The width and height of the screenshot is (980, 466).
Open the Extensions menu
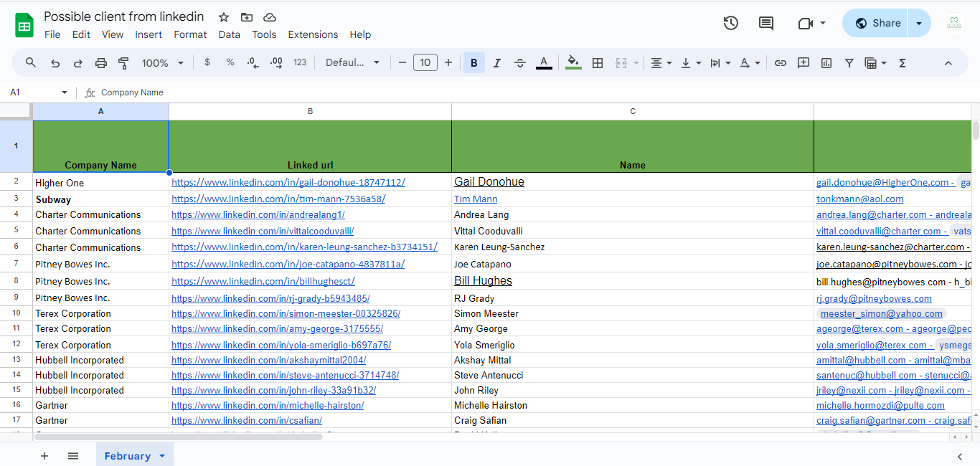(x=313, y=34)
